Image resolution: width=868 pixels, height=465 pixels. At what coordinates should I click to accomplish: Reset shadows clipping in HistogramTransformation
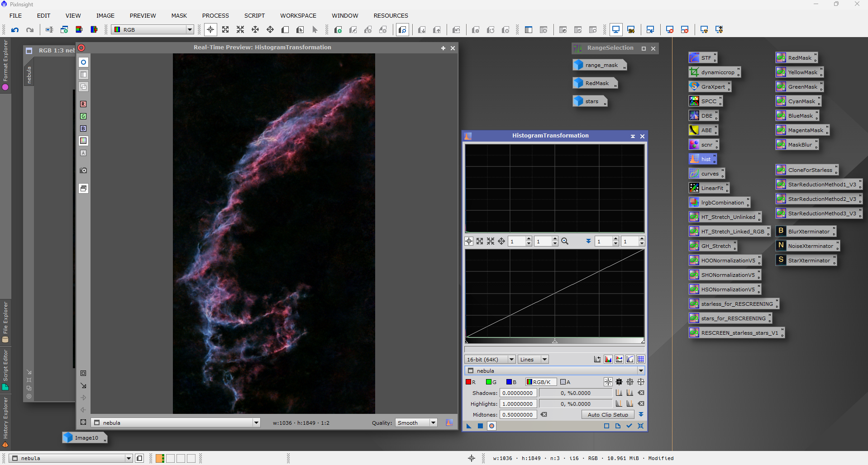641,393
